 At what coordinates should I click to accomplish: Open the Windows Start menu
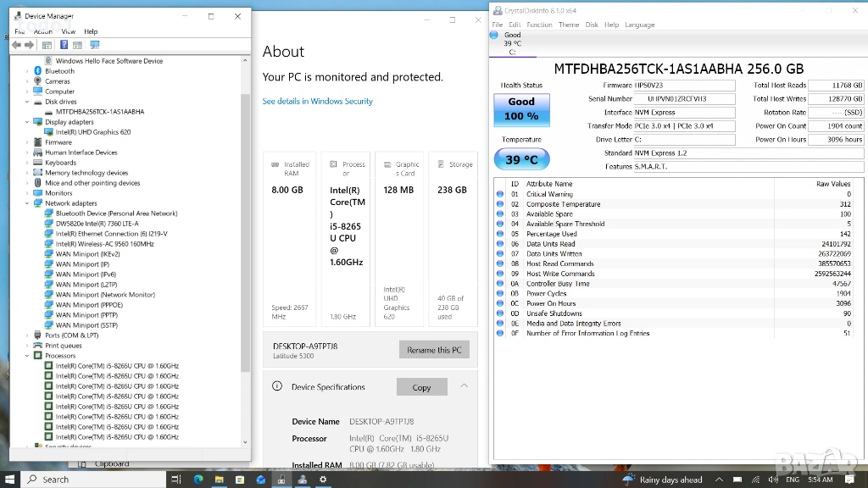(x=10, y=480)
